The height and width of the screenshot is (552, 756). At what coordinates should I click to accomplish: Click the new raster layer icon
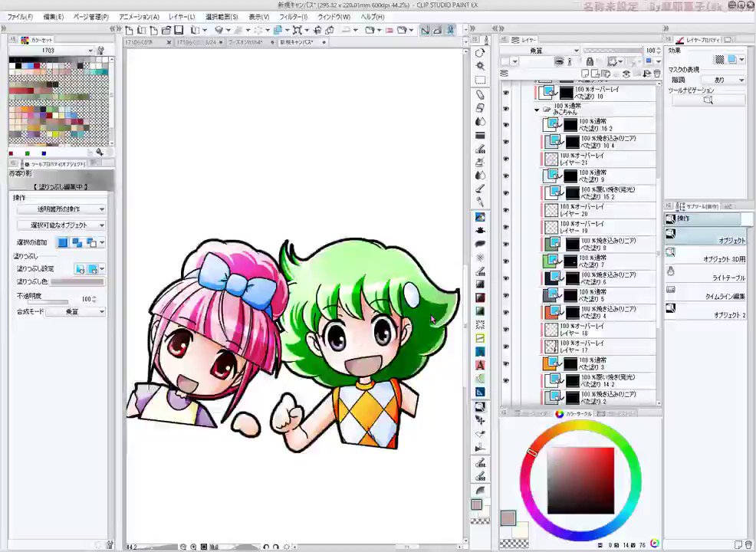[x=585, y=74]
